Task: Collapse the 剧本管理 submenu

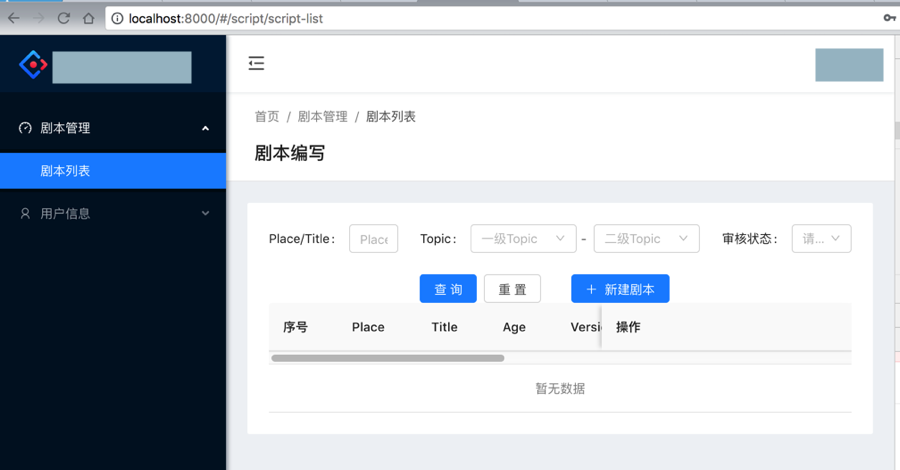Action: pos(205,129)
